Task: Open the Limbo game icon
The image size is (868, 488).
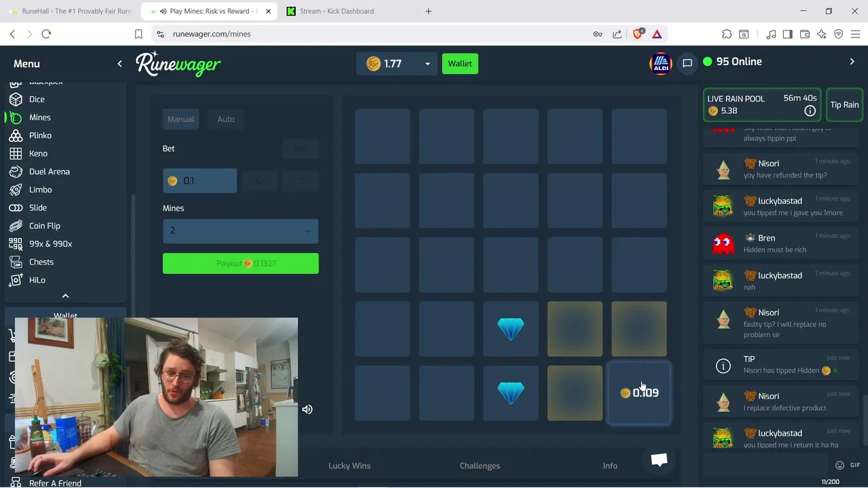Action: tap(16, 190)
